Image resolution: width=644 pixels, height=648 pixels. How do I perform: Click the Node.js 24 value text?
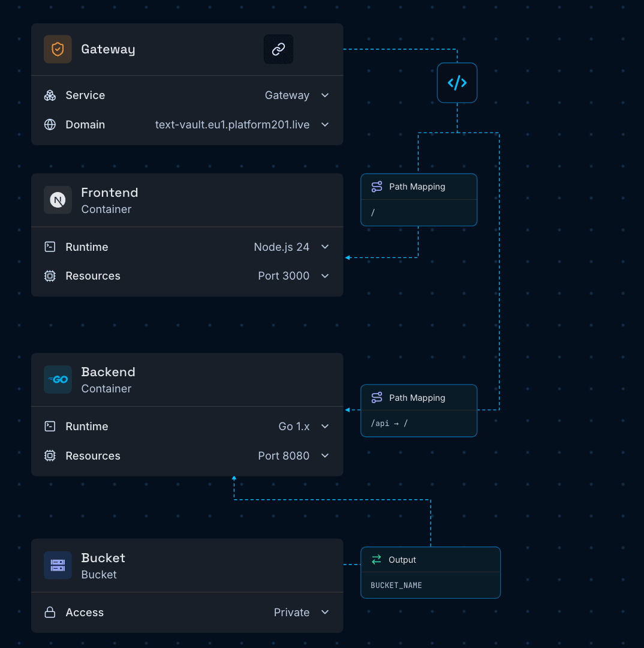pos(282,247)
